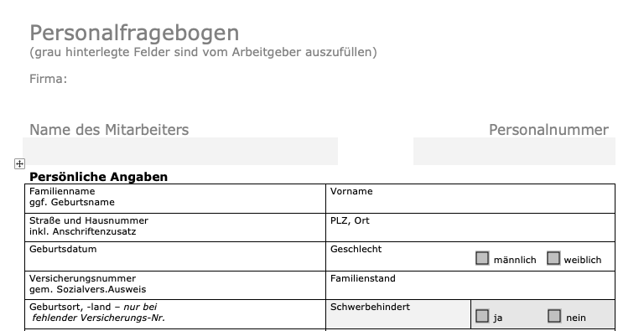Viewport: 644px width, 331px height.
Task: Click the Persönliche Angaben heading
Action: coord(99,177)
